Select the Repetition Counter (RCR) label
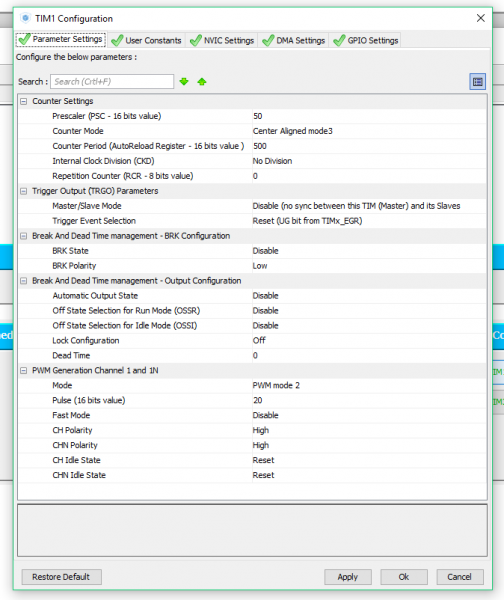Image resolution: width=504 pixels, height=600 pixels. [x=123, y=176]
